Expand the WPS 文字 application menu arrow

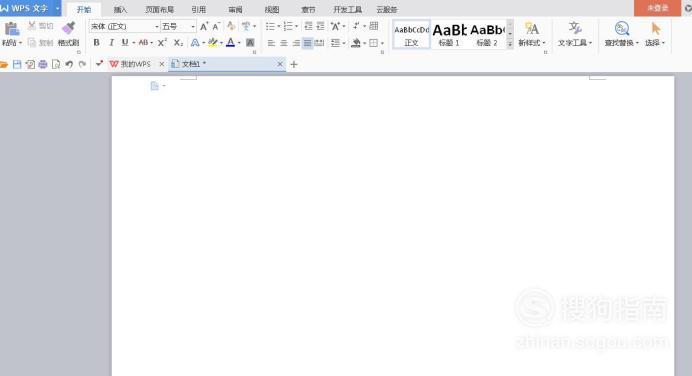[57, 8]
